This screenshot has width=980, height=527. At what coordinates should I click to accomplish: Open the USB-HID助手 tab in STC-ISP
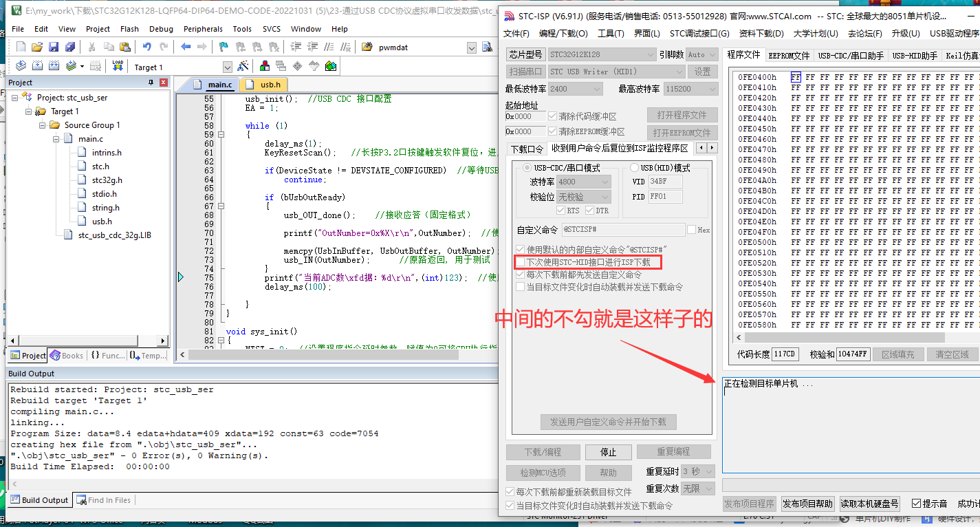coord(915,56)
